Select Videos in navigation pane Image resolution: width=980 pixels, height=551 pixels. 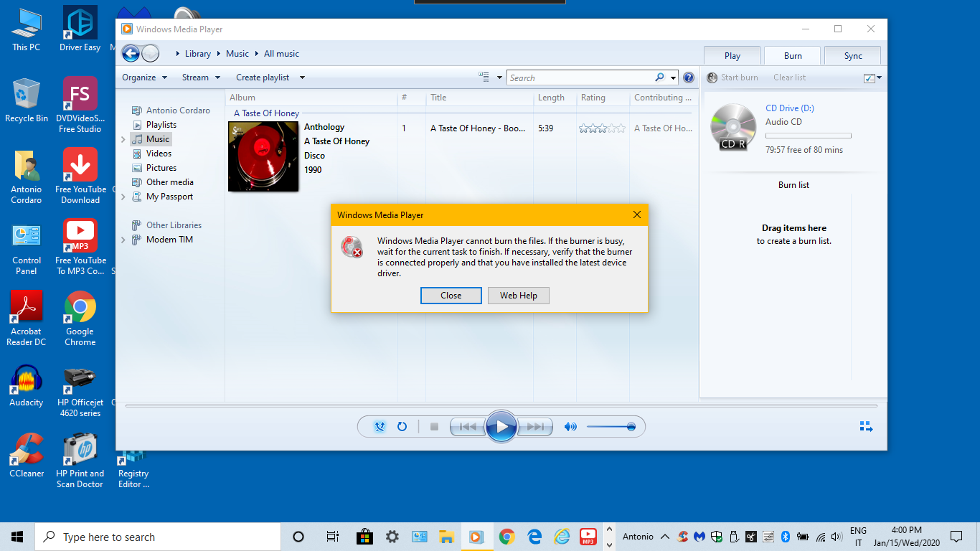click(x=159, y=154)
